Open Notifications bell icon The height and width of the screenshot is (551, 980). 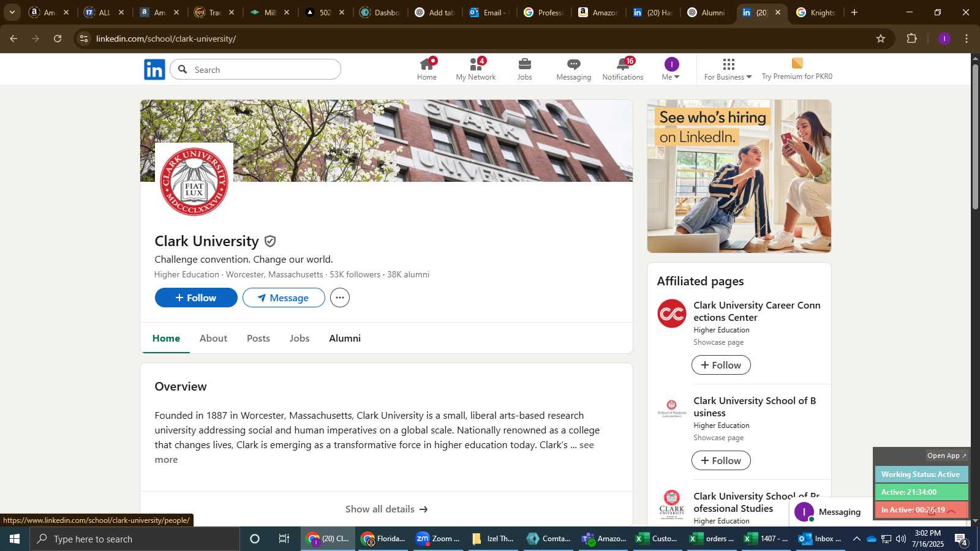[x=623, y=69]
